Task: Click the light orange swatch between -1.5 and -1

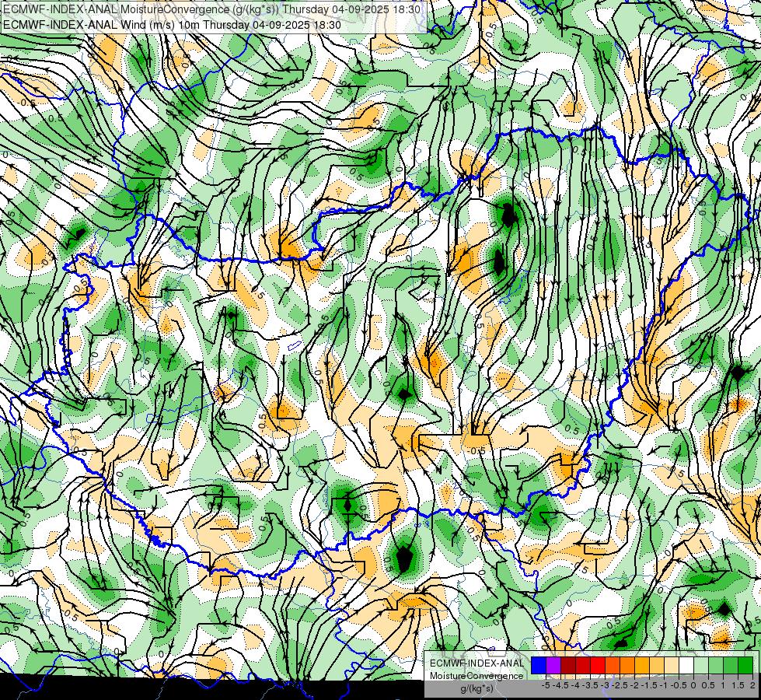Action: (x=657, y=666)
